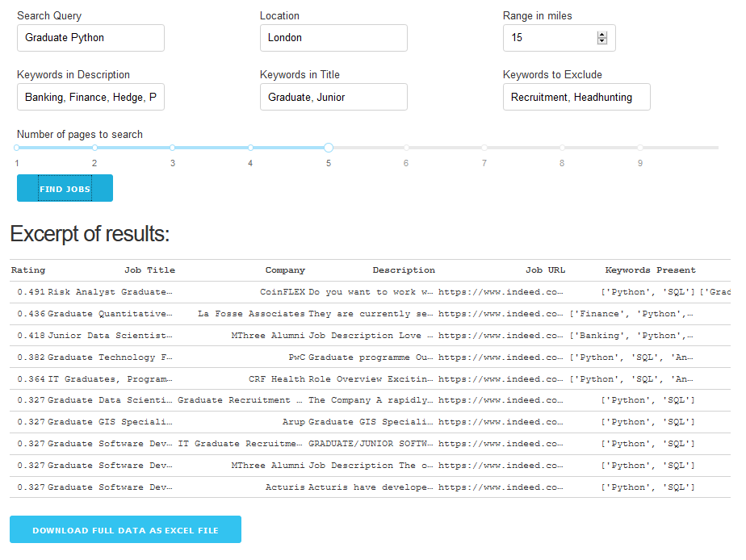The height and width of the screenshot is (560, 746).
Task: Click the Search Query input field
Action: point(90,38)
